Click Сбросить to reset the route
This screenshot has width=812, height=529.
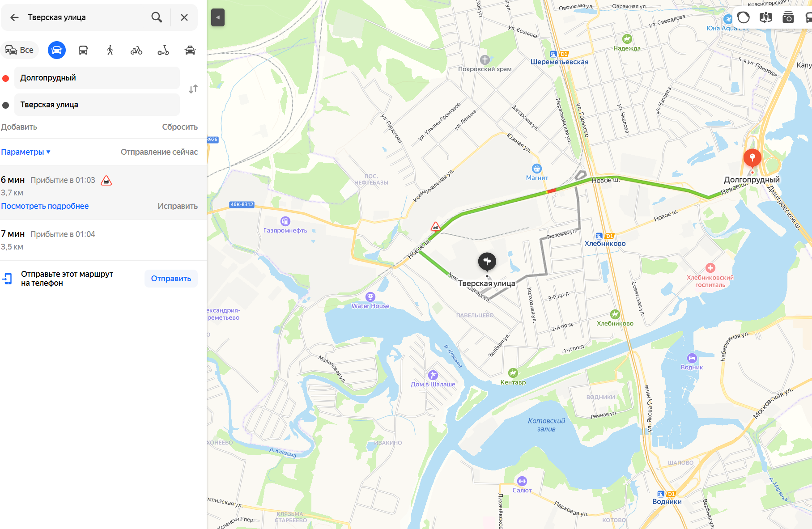point(180,127)
